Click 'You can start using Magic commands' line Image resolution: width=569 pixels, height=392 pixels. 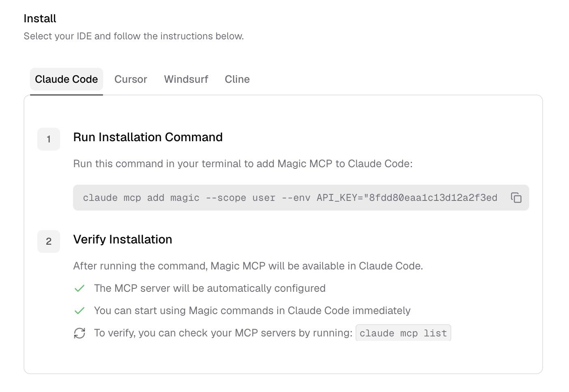click(252, 310)
